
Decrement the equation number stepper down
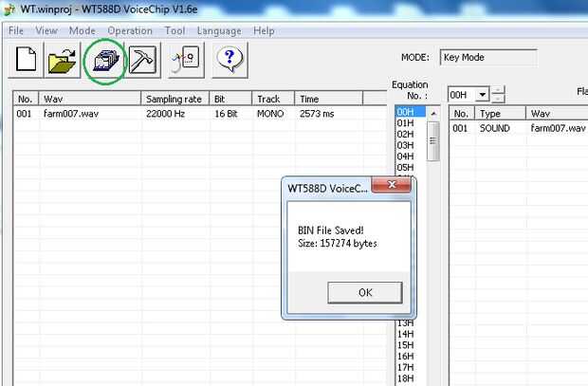coord(498,99)
